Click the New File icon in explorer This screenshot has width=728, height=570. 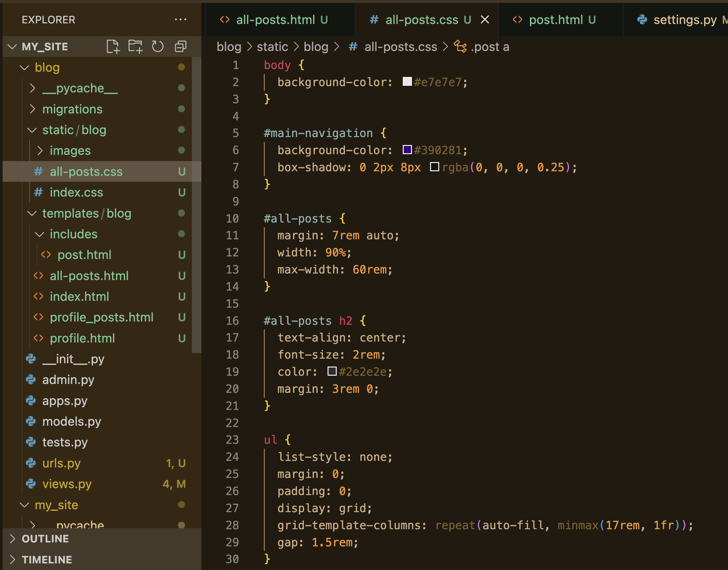[x=113, y=46]
